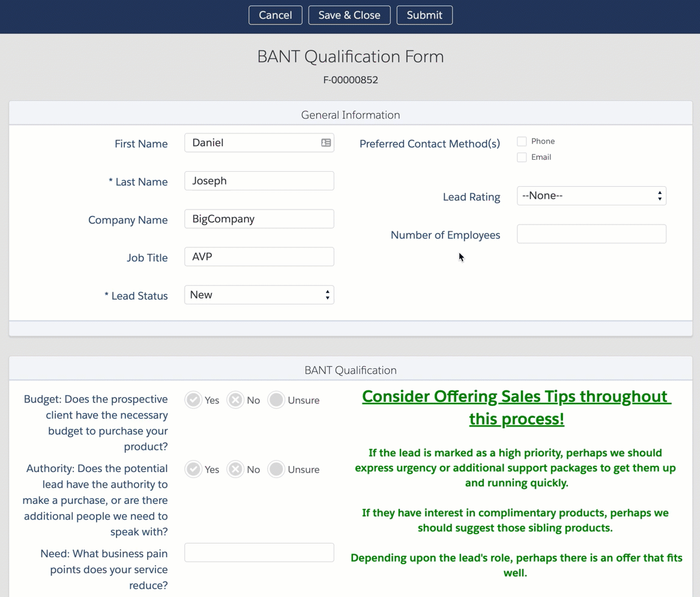Click the Last Name label
The height and width of the screenshot is (597, 700).
138,182
